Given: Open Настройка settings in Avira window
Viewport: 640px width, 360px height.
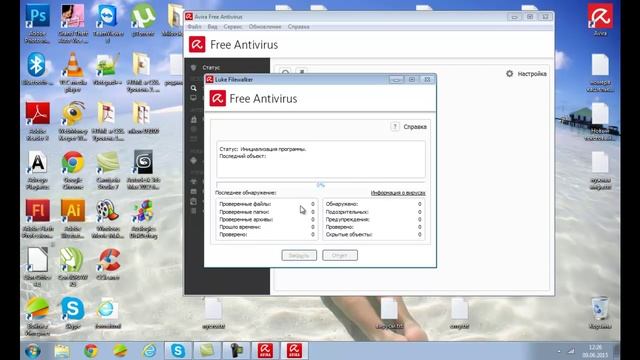Looking at the screenshot, I should (x=532, y=74).
